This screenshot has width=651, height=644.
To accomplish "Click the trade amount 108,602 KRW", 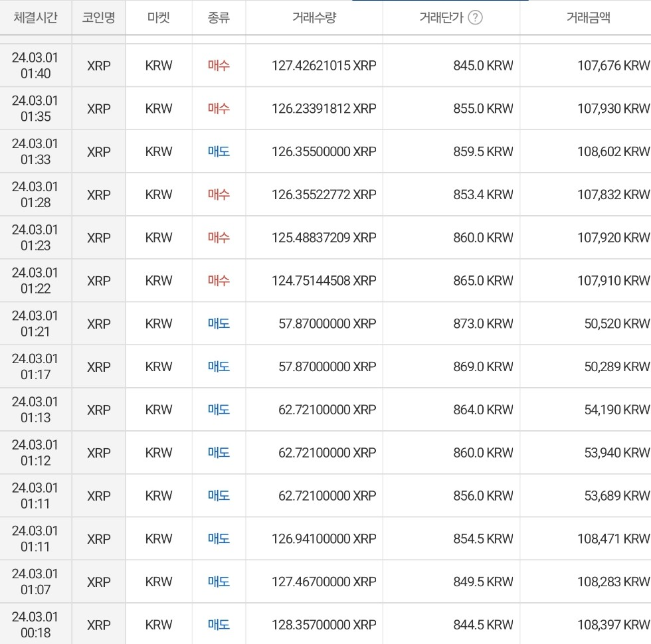I will (x=614, y=151).
